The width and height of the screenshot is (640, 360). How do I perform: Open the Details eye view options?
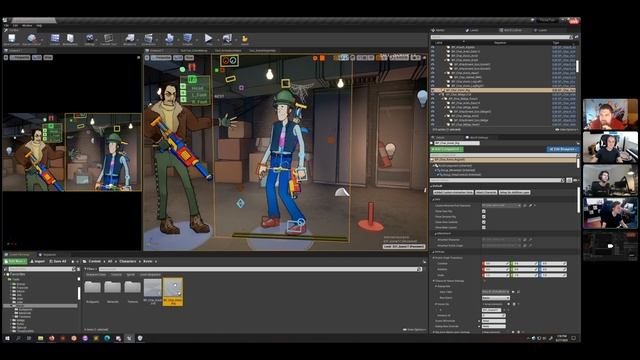(x=576, y=180)
